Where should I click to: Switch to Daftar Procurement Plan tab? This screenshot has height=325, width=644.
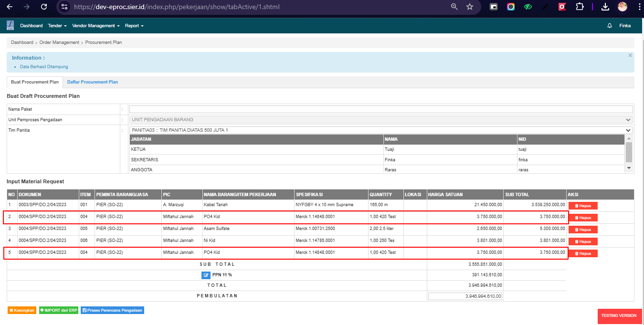92,82
